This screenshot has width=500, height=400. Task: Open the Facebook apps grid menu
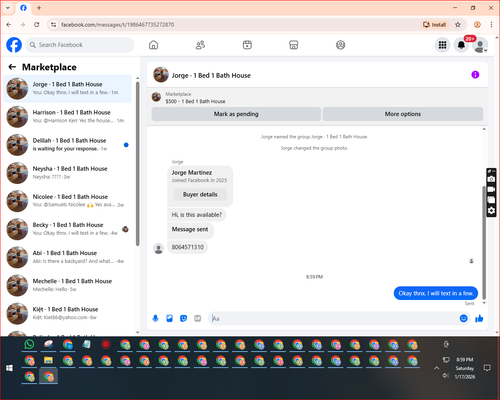[x=442, y=45]
